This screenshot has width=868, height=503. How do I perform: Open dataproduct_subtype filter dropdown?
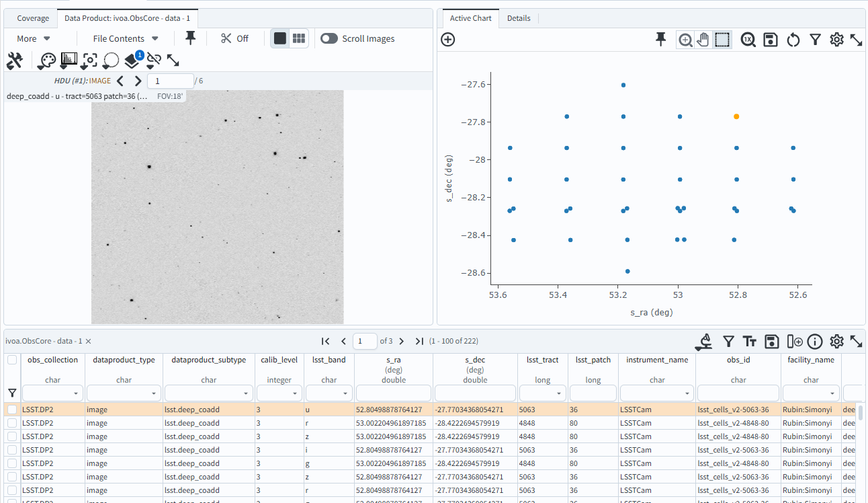tap(245, 393)
